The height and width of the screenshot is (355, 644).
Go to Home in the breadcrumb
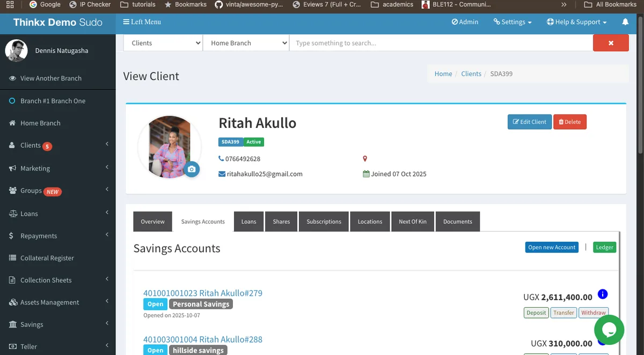[x=443, y=74]
